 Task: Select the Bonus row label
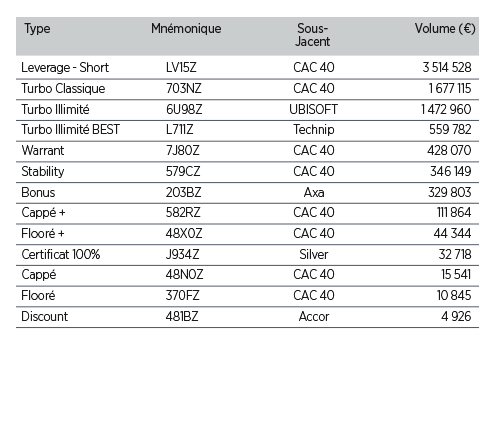click(38, 193)
